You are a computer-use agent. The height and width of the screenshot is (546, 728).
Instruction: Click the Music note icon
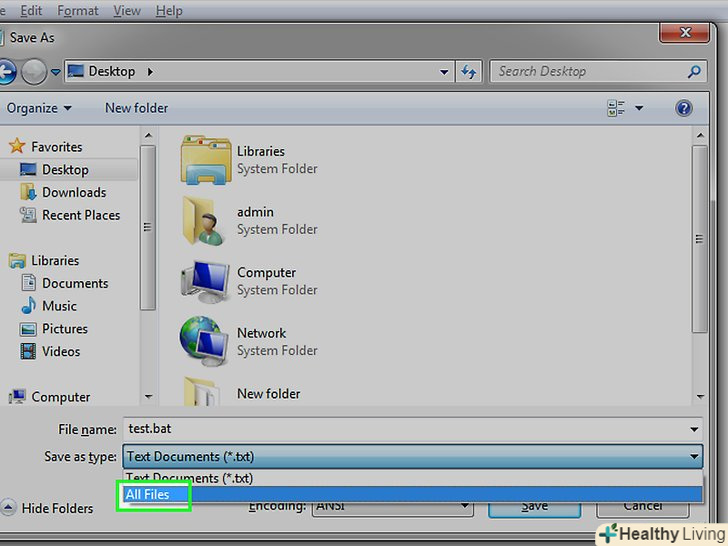pyautogui.click(x=28, y=306)
